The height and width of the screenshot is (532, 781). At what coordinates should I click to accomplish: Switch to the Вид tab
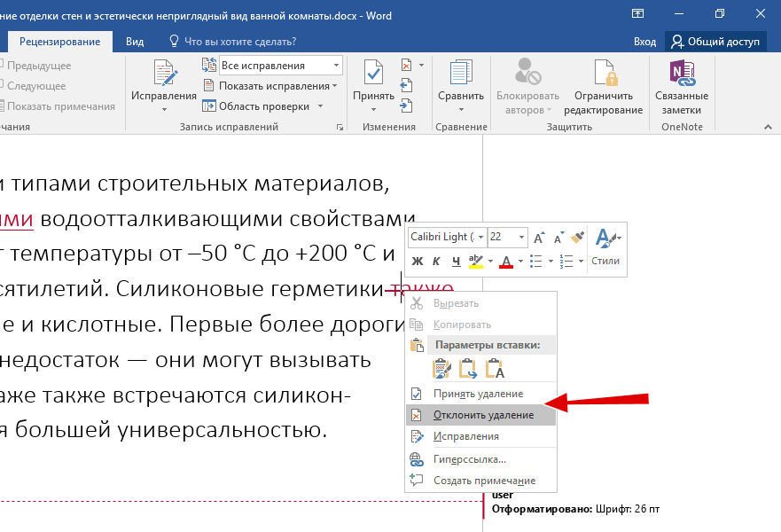click(135, 42)
